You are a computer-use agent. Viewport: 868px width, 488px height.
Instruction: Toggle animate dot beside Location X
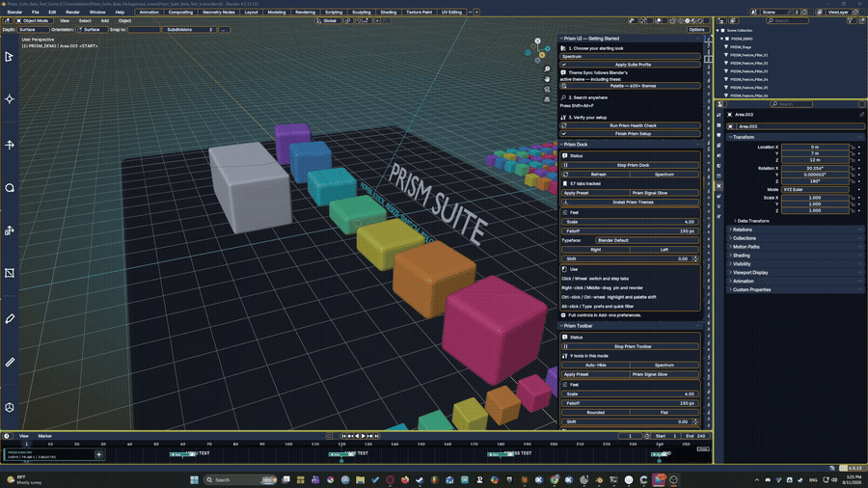point(859,148)
